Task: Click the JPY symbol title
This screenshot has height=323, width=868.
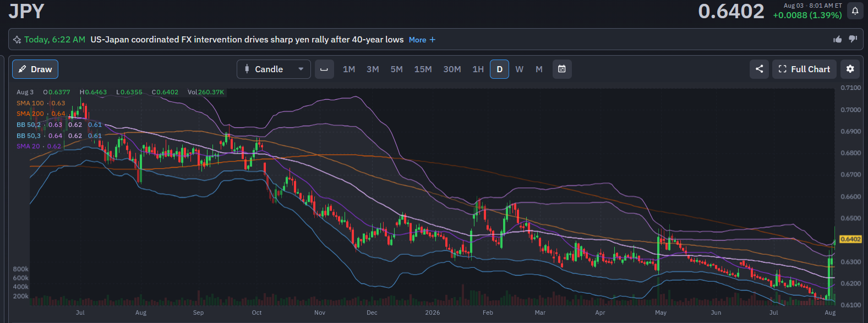Action: tap(26, 11)
